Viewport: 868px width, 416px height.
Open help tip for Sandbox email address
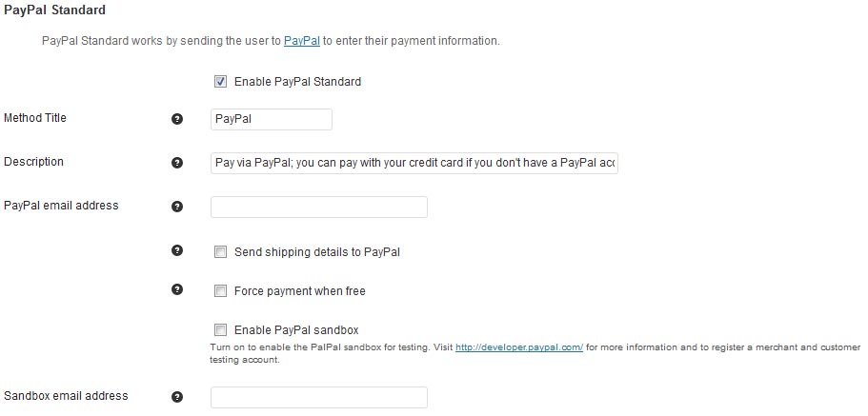click(x=176, y=397)
